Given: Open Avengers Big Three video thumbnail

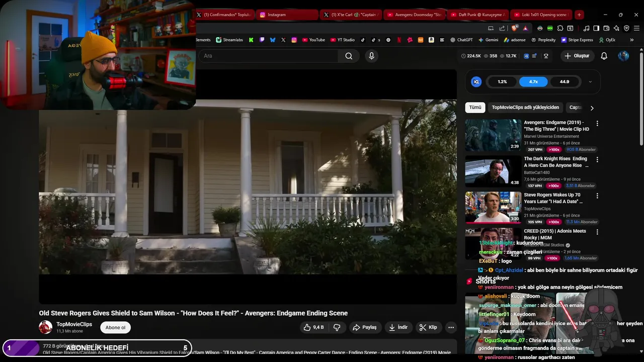Looking at the screenshot, I should coord(493,135).
